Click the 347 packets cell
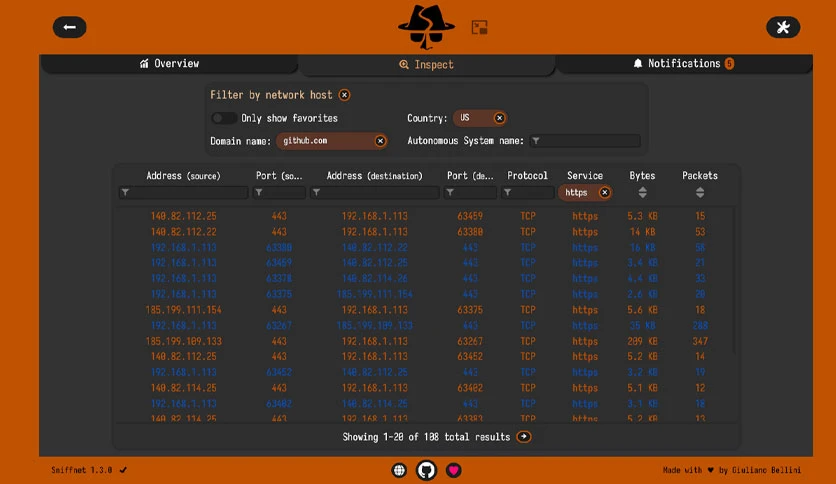This screenshot has height=484, width=836. point(700,341)
